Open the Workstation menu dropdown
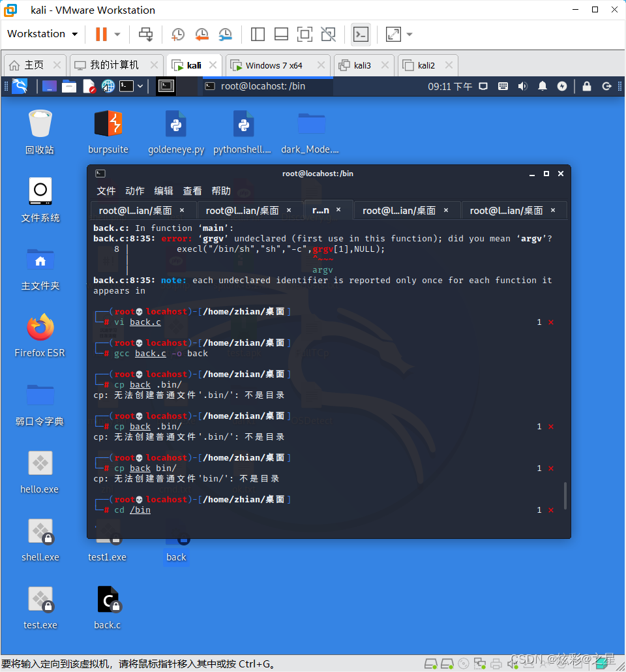The width and height of the screenshot is (626, 672). (x=42, y=33)
